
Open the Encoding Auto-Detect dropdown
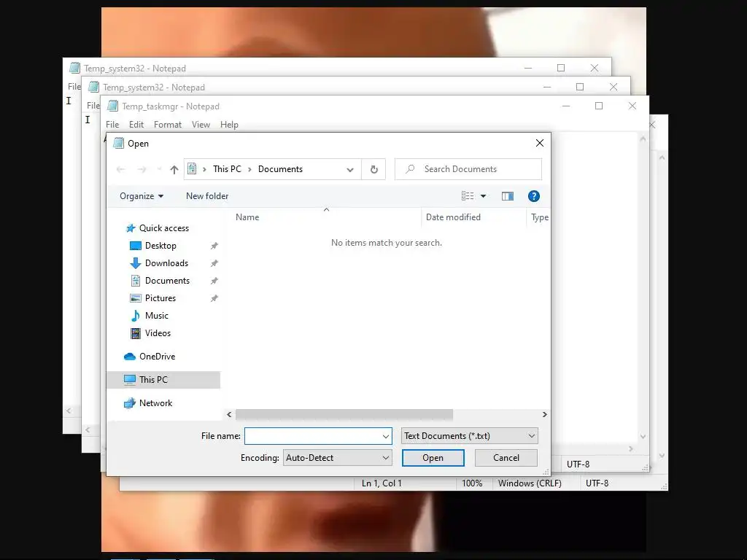coord(385,458)
